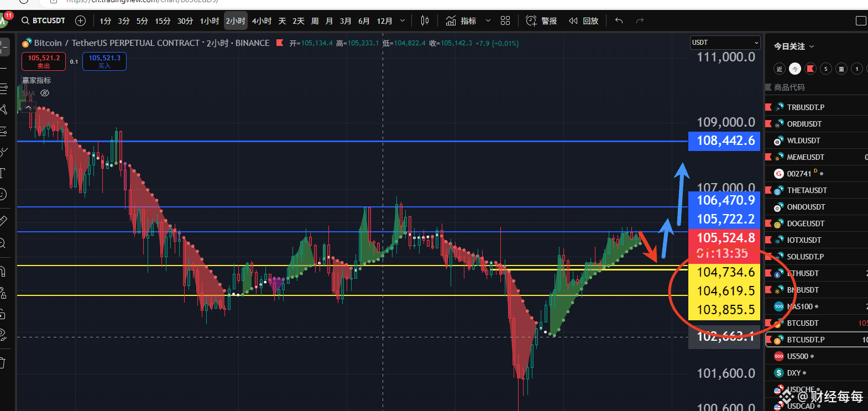Open the emoji icons tool

tap(3, 194)
